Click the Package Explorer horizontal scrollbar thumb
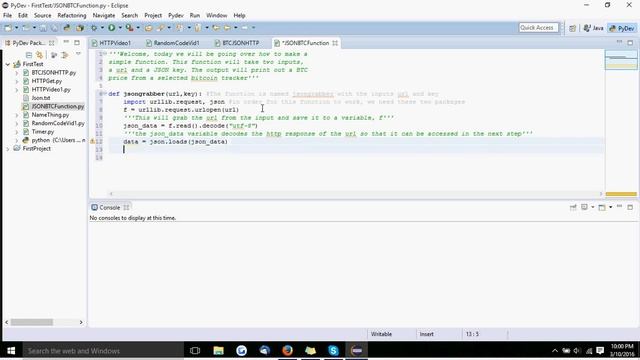The image size is (640, 360). (x=32, y=322)
